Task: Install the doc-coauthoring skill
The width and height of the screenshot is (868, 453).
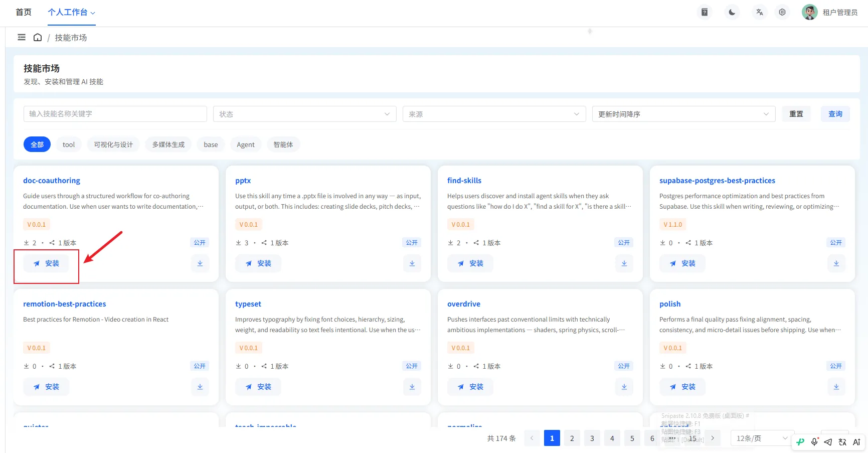Action: (46, 263)
